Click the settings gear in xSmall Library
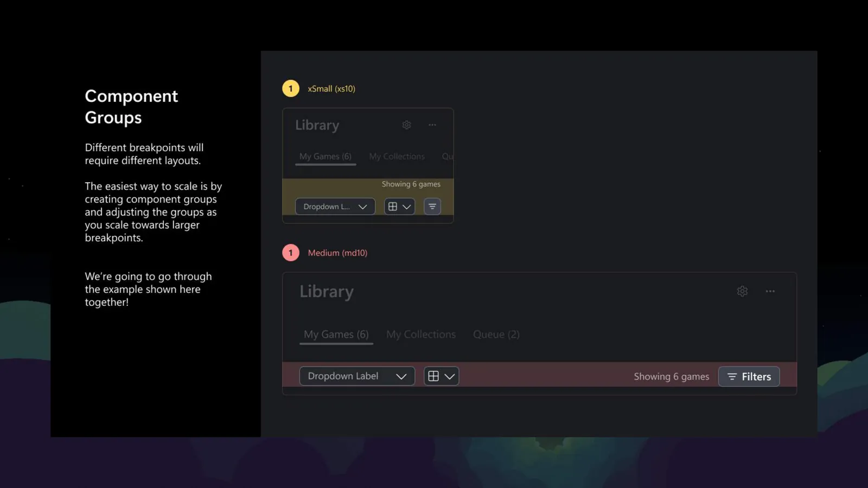 [x=406, y=125]
